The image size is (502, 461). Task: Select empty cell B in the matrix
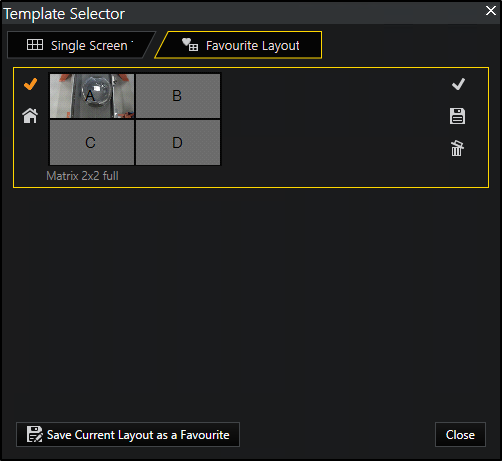(178, 96)
